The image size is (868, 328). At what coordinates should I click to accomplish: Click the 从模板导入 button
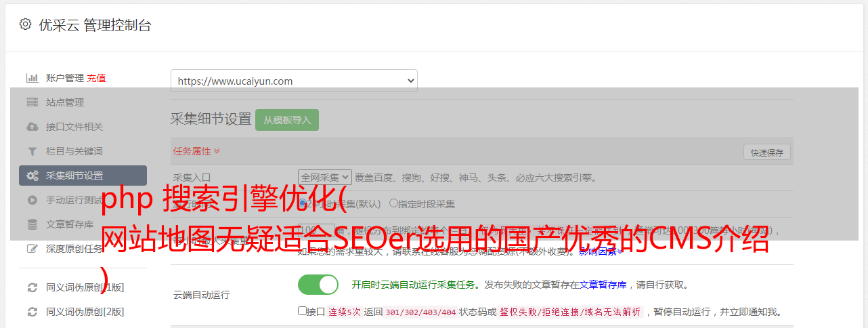tap(287, 120)
